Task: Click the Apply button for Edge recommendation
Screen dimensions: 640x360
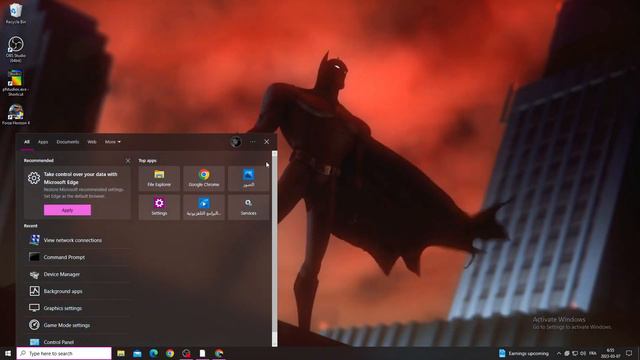Action: point(67,210)
